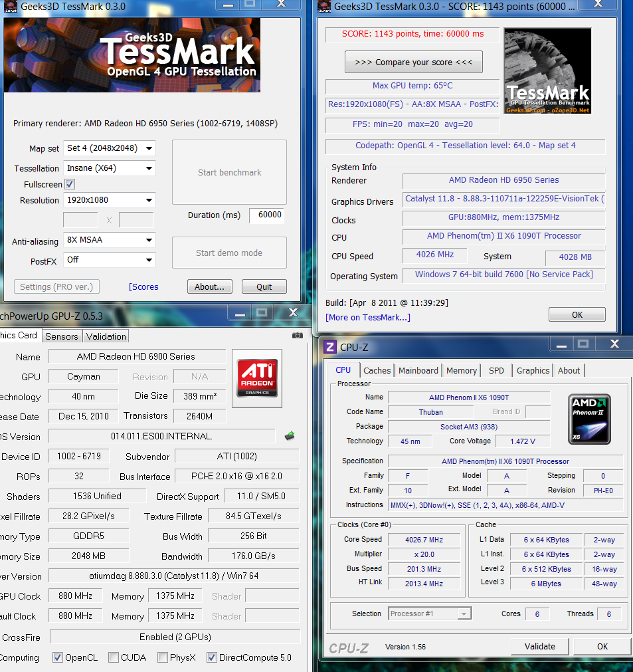Open the Scores link in TessMark
This screenshot has width=633, height=672.
[143, 286]
